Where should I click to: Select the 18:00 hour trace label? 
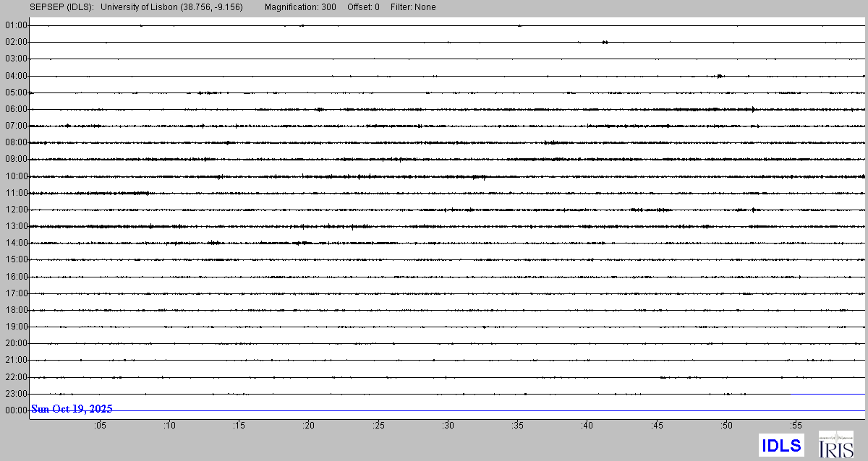pyautogui.click(x=16, y=310)
